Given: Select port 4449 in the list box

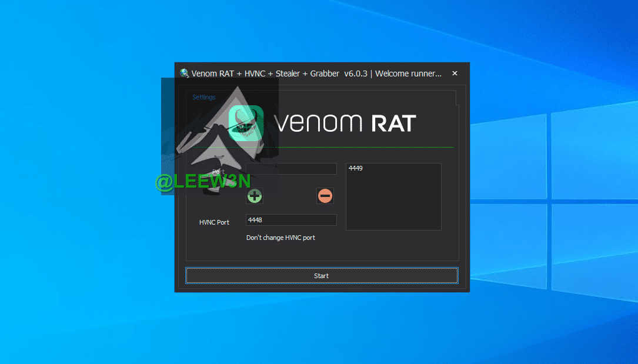Looking at the screenshot, I should point(356,168).
